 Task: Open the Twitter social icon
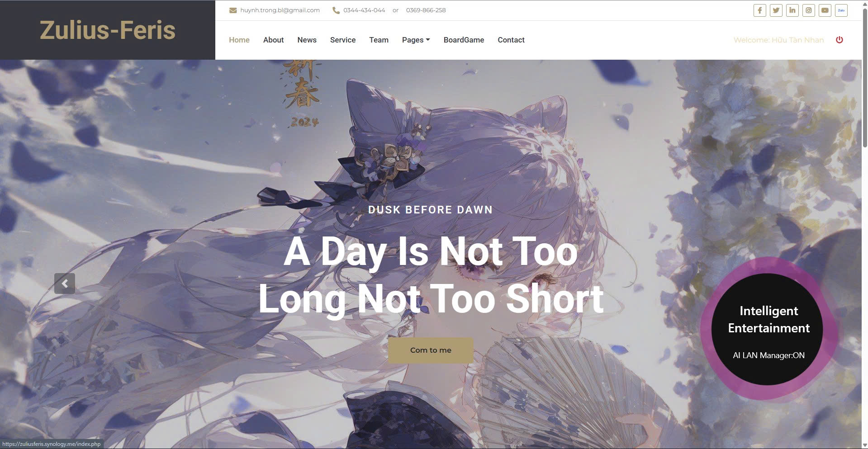point(776,10)
